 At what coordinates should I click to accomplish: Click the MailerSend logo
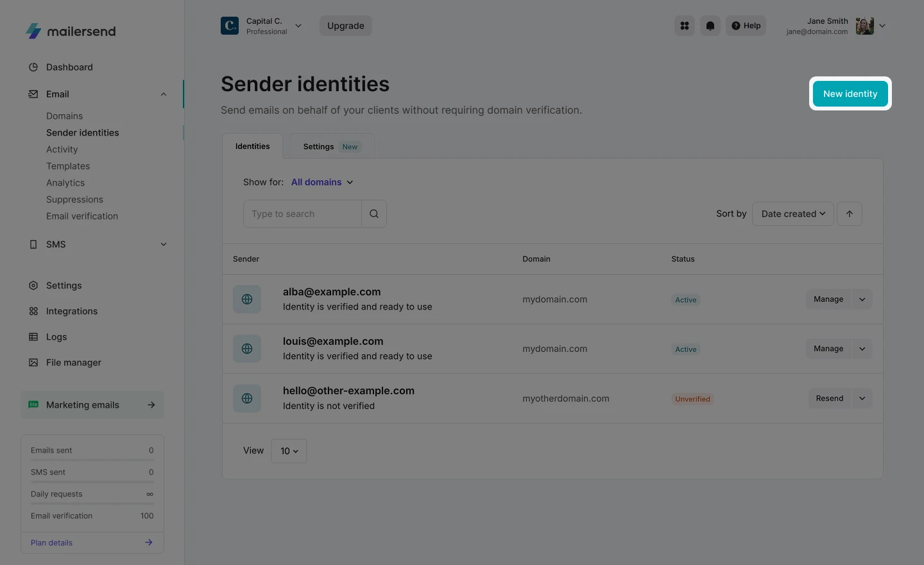click(x=71, y=31)
